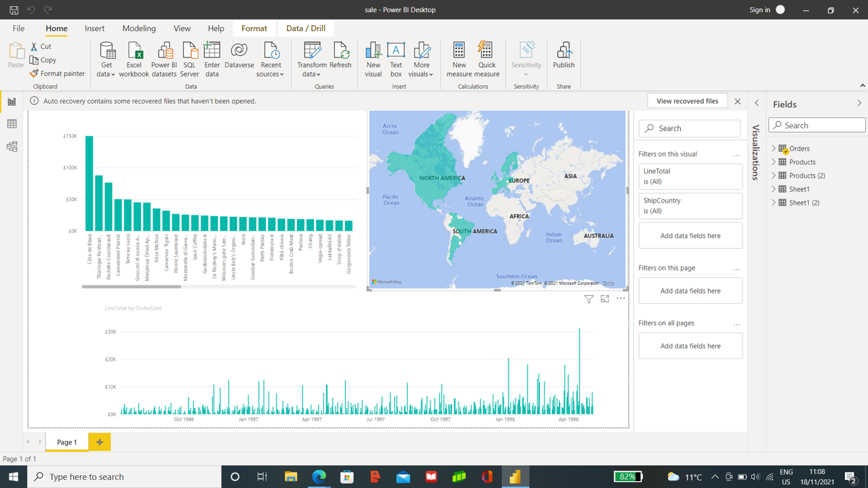Click the Filters on this page drop area
The width and height of the screenshot is (868, 488).
pyautogui.click(x=690, y=291)
